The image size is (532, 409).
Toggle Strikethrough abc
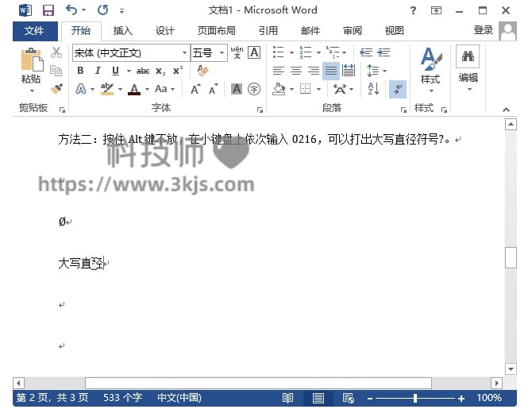coord(143,71)
